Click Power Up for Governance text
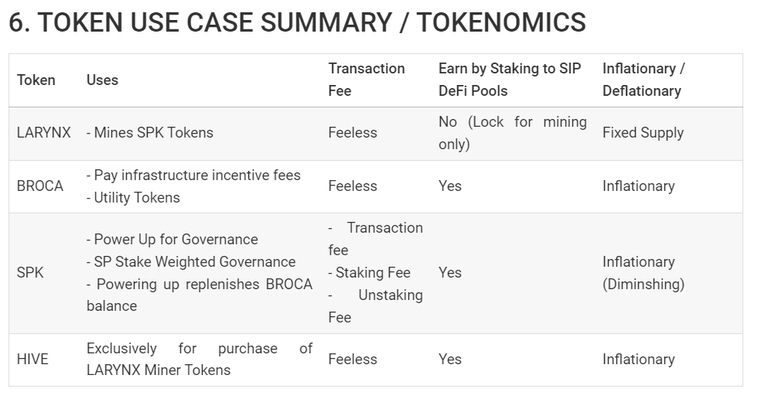This screenshot has height=402, width=768. [172, 239]
